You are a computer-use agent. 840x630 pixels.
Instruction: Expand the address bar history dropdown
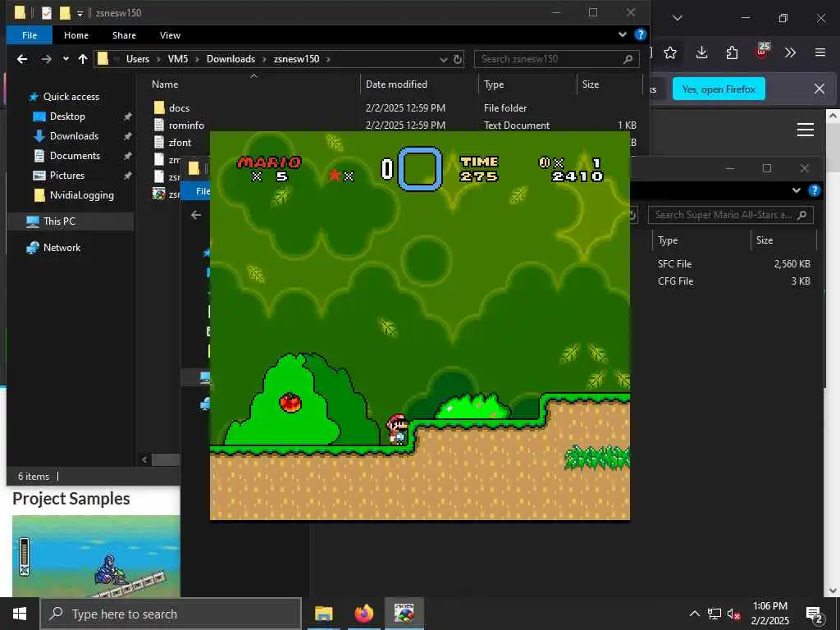coord(444,59)
